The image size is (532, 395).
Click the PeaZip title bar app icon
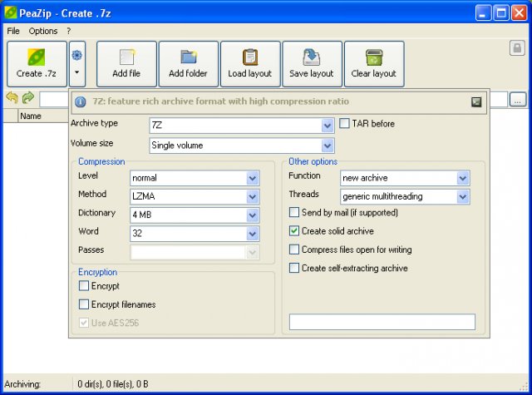11,13
